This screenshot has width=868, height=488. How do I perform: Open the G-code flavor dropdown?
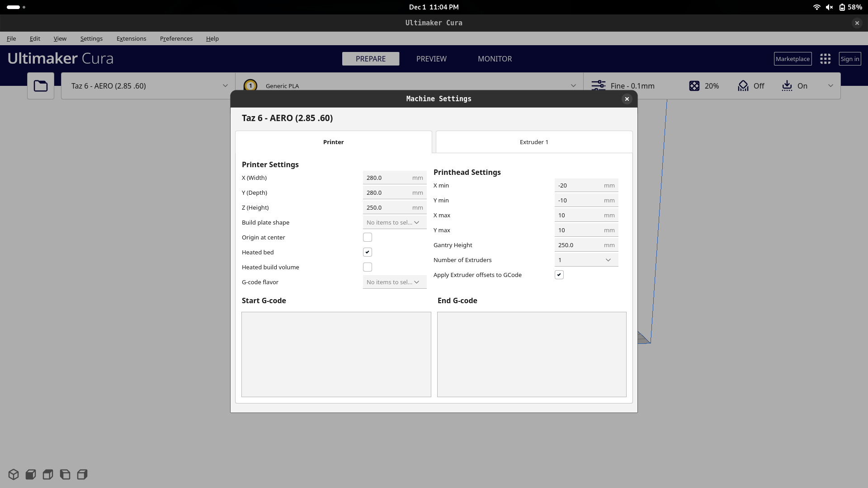(394, 282)
